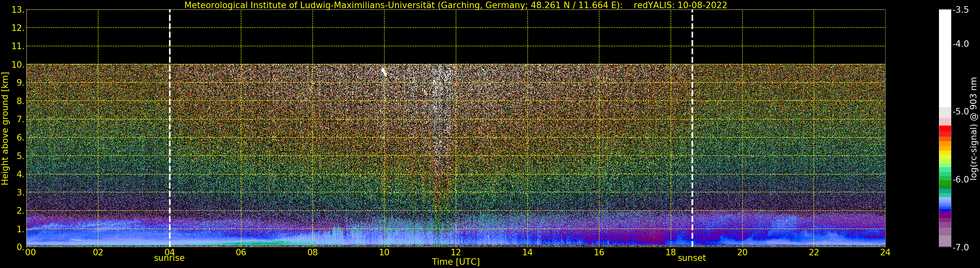This screenshot has height=268, width=980.
Task: Click the '4.' height tick label
Action: [21, 174]
